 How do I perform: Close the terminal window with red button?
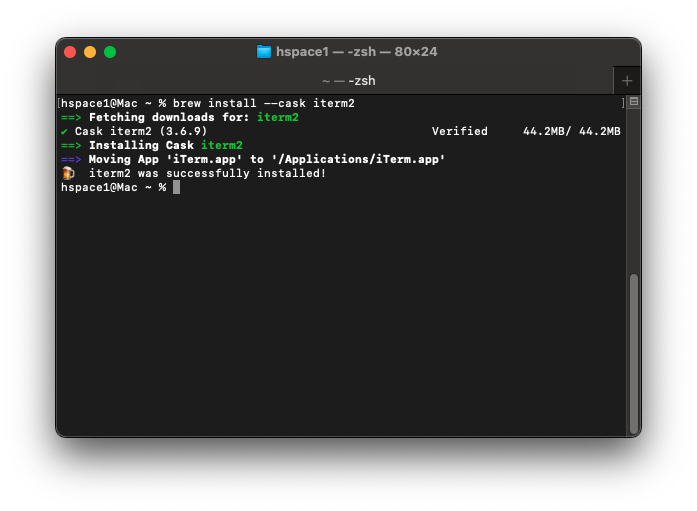pos(70,52)
